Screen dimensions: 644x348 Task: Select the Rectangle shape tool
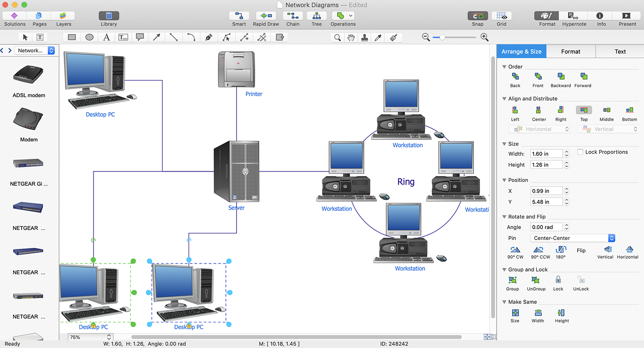(72, 37)
